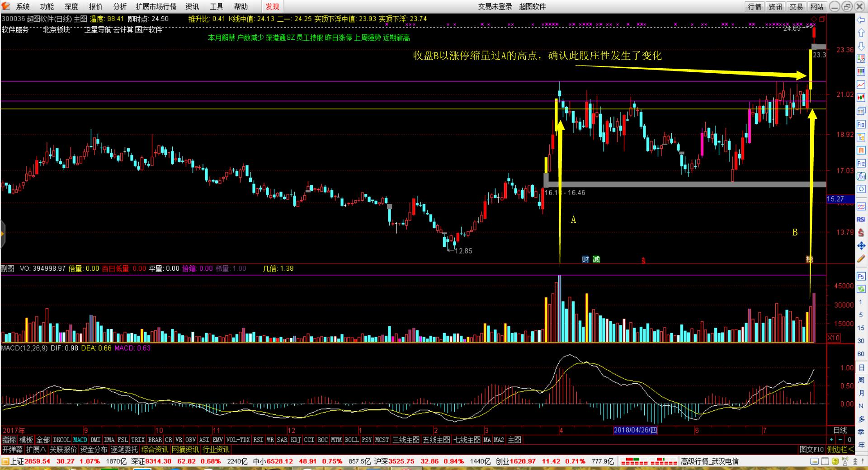Open 图文F10 link
868x470 pixels.
[x=812, y=450]
